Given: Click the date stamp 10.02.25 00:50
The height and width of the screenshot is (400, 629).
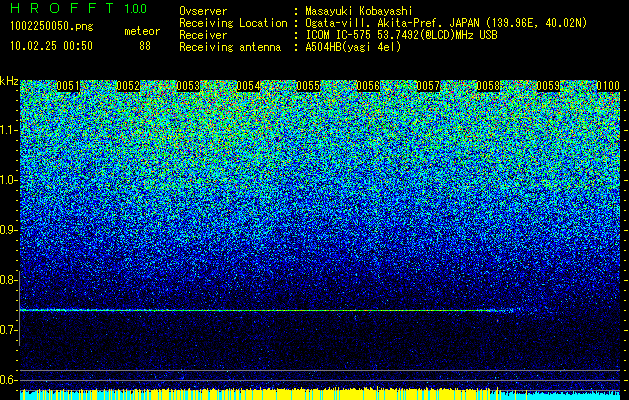Looking at the screenshot, I should (x=51, y=46).
